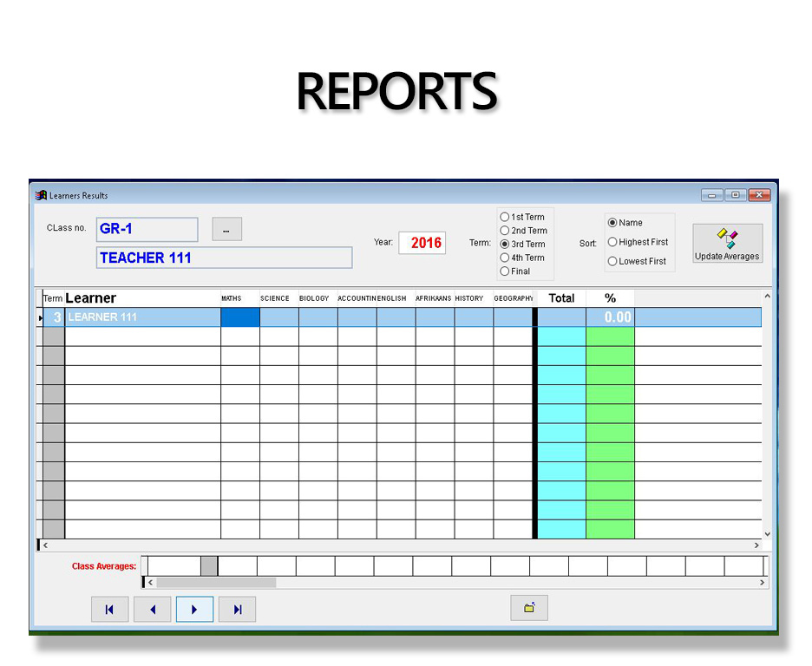Go to the previous record

pos(153,610)
